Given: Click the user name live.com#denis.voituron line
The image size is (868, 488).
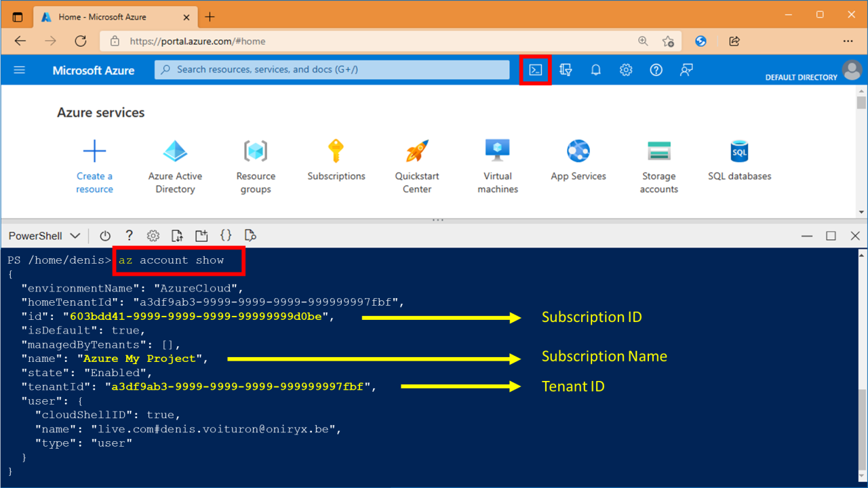Looking at the screenshot, I should click(189, 429).
